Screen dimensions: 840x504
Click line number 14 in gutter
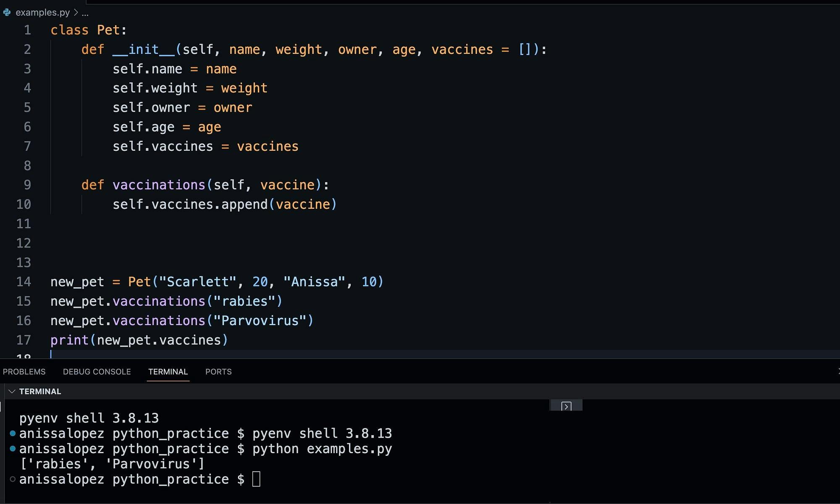pos(24,281)
